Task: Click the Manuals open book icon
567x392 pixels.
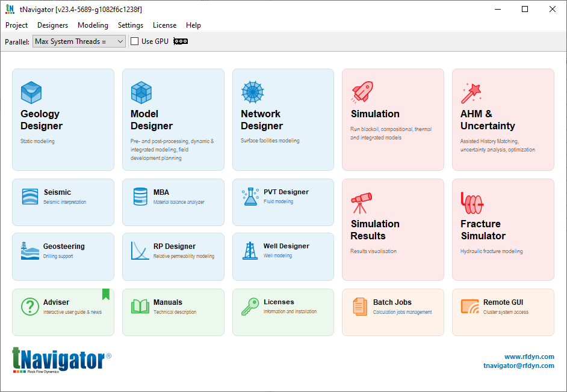Action: (140, 307)
